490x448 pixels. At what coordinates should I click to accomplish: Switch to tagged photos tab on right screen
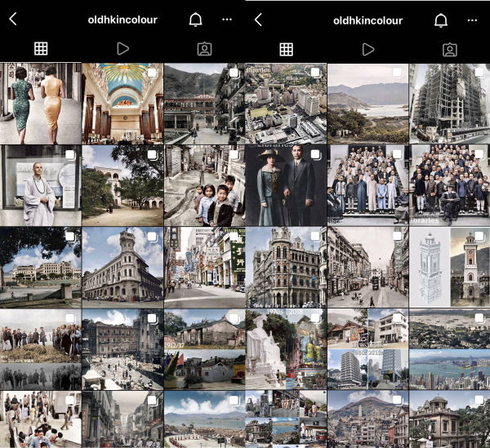[450, 50]
